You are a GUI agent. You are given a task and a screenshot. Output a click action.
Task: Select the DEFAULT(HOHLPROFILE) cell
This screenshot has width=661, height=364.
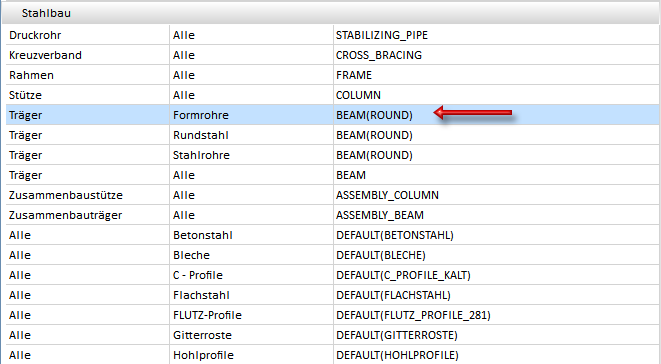(x=496, y=355)
